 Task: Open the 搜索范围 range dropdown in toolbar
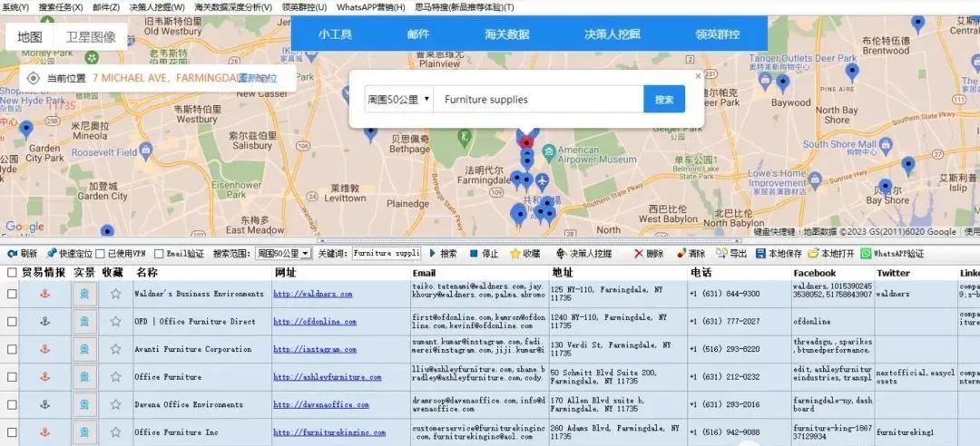pyautogui.click(x=283, y=254)
